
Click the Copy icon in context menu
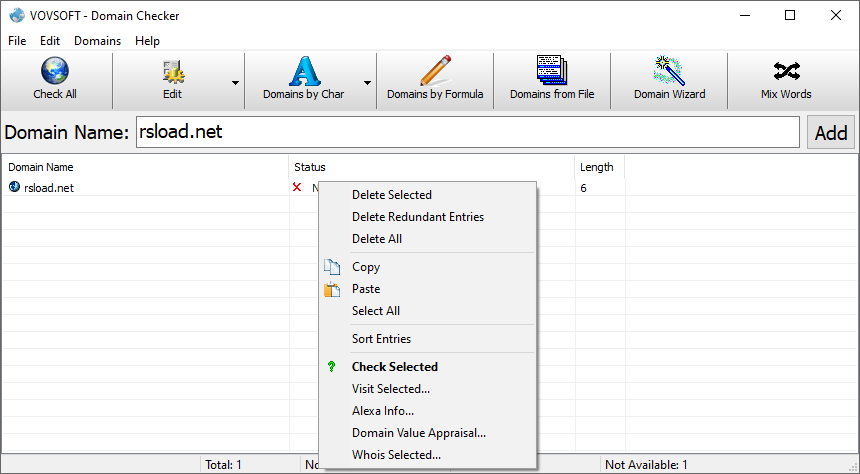tap(332, 267)
